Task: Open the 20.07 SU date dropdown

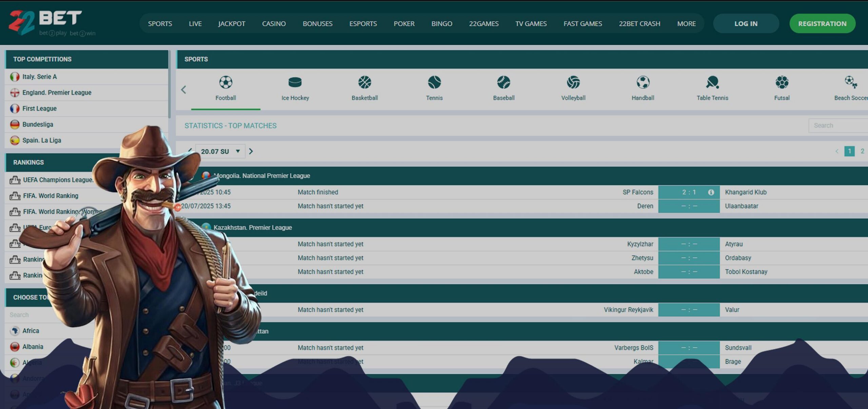Action: tap(220, 151)
